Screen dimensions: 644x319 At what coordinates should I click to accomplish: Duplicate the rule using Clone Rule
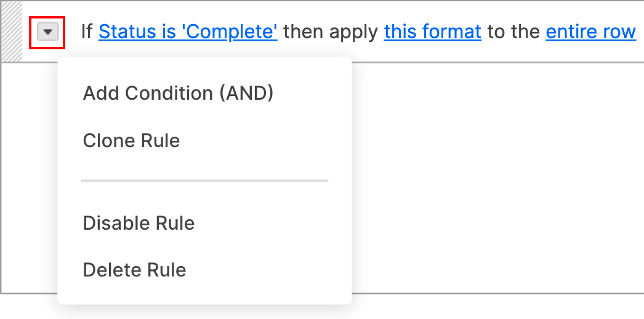131,140
